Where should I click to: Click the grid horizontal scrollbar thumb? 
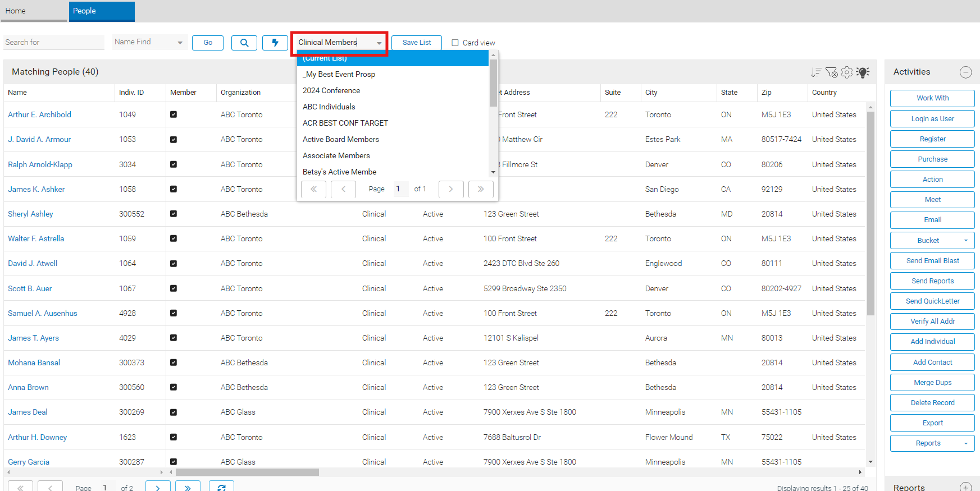[247, 472]
